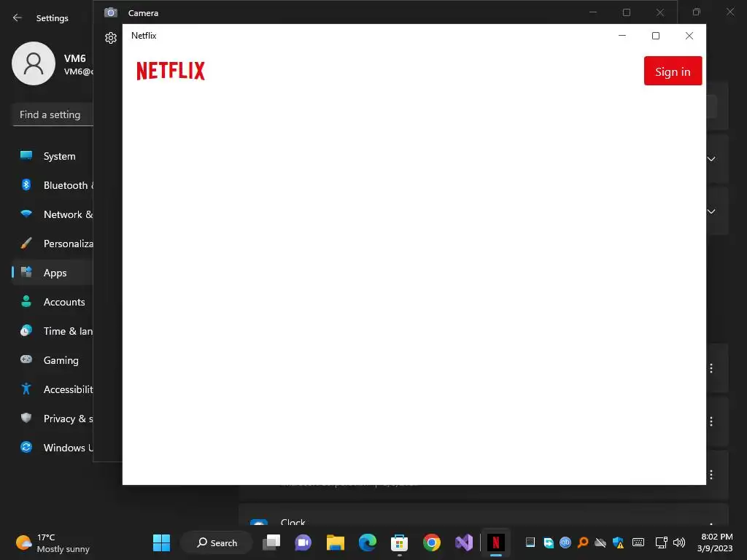Viewport: 747px width, 560px height.
Task: Maximize the Netflix window
Action: pyautogui.click(x=656, y=36)
